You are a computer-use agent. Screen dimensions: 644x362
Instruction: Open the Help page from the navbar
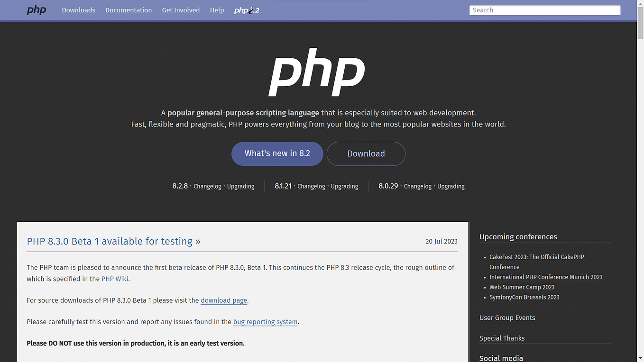tap(217, 10)
